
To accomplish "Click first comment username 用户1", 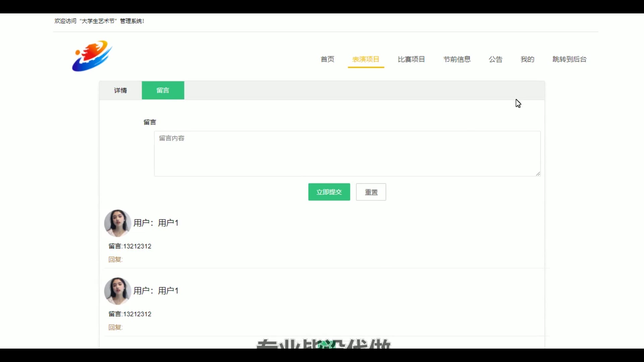I will point(168,223).
